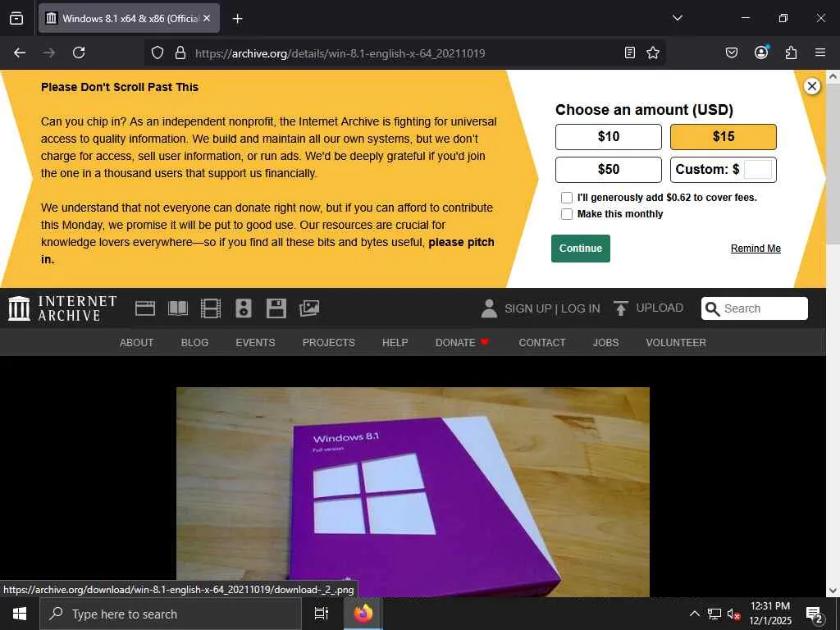Click the Remind Me link

[756, 249]
